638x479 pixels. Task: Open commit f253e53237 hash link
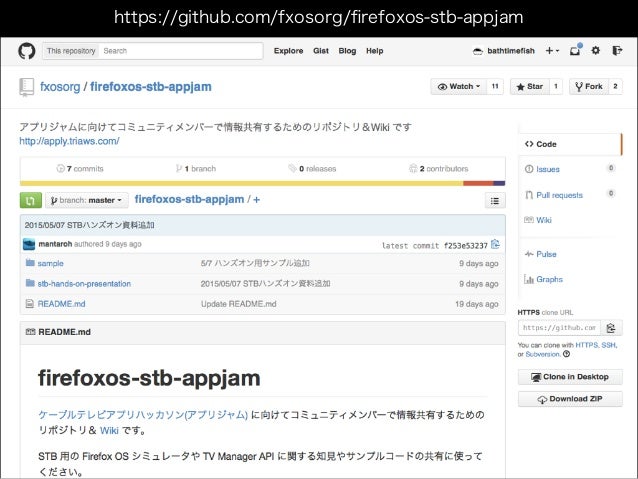(x=465, y=246)
